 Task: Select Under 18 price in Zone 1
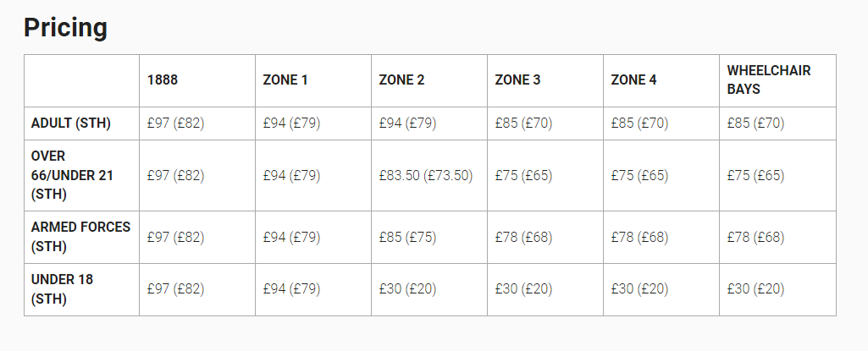pyautogui.click(x=291, y=289)
